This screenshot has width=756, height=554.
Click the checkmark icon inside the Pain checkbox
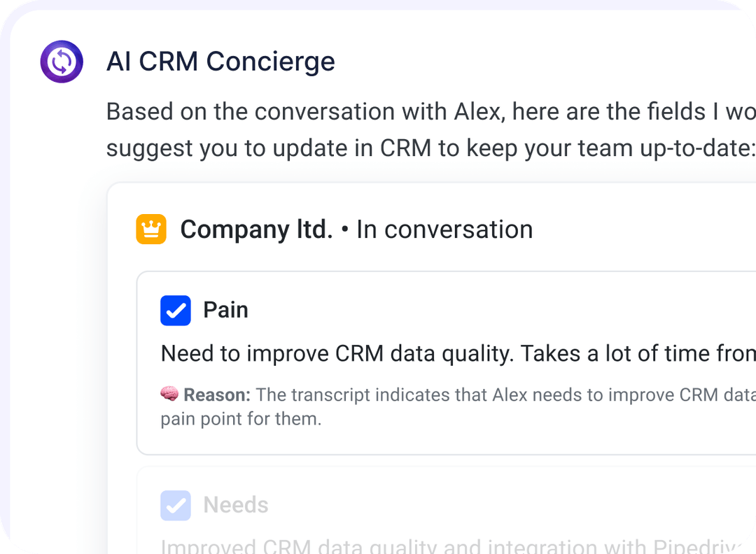(176, 311)
